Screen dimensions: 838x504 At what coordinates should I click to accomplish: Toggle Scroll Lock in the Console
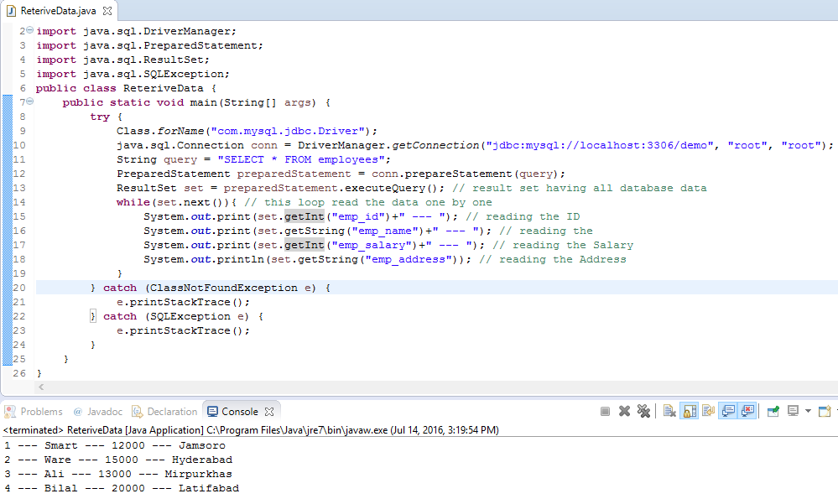coord(689,412)
